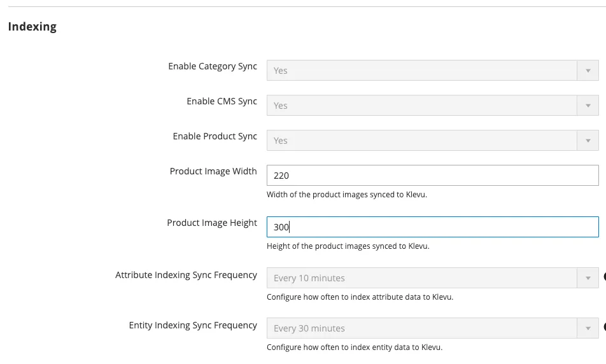Click 'Width of the product images' note
The width and height of the screenshot is (606, 364).
(347, 194)
